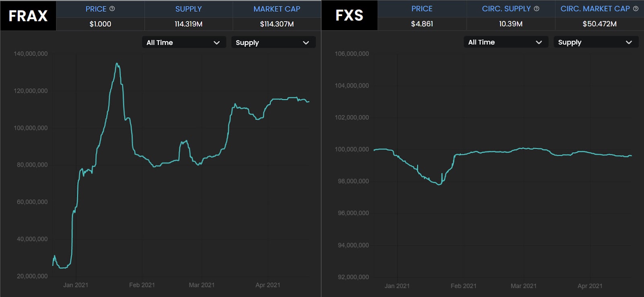Click the FRAX logo label
This screenshot has width=644, height=297.
[x=28, y=16]
